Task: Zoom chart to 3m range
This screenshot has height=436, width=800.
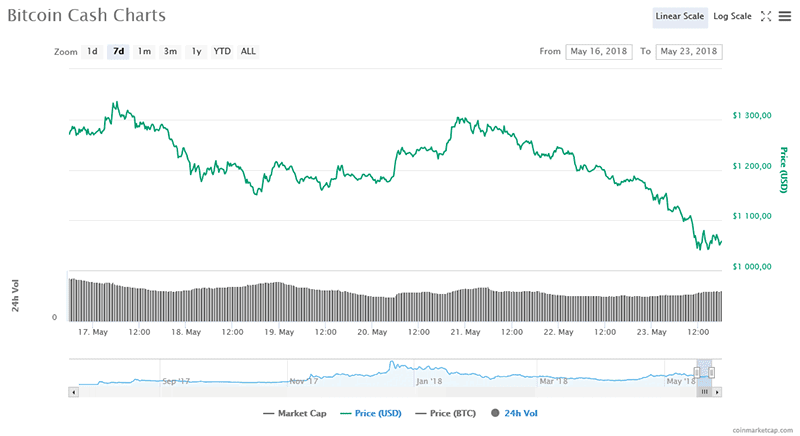Action: (171, 51)
